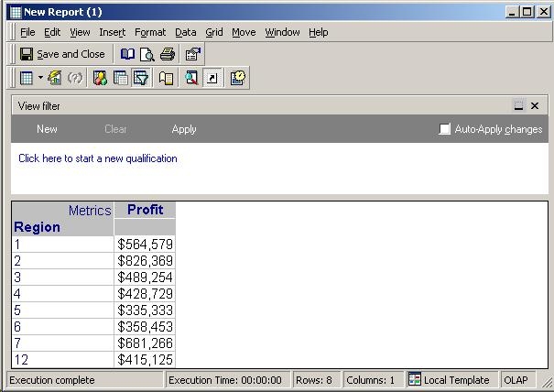Open the report properties icon

point(192,54)
